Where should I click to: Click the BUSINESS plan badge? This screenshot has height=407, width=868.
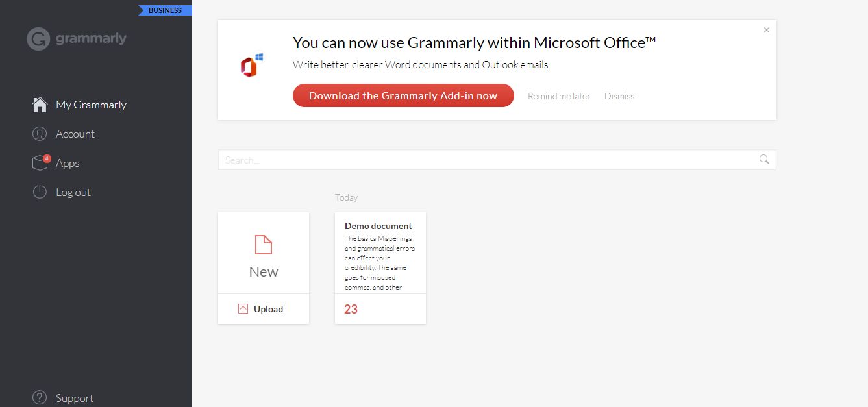tap(165, 10)
